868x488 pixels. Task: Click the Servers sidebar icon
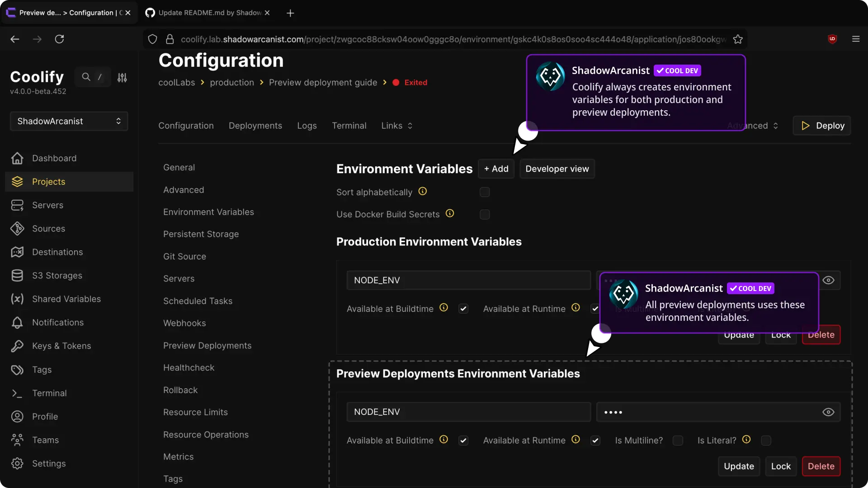point(17,205)
